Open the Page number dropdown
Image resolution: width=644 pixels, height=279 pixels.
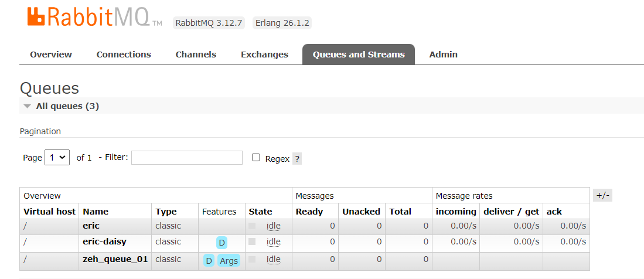coord(57,158)
